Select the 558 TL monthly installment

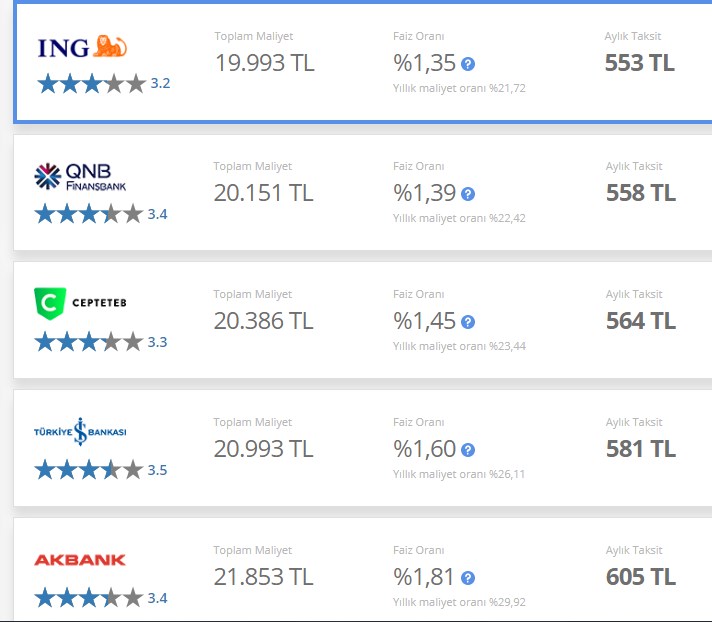coord(641,193)
